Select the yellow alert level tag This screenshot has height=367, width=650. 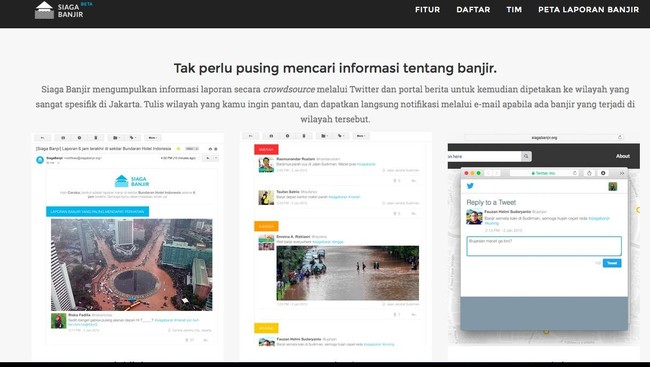click(x=266, y=328)
